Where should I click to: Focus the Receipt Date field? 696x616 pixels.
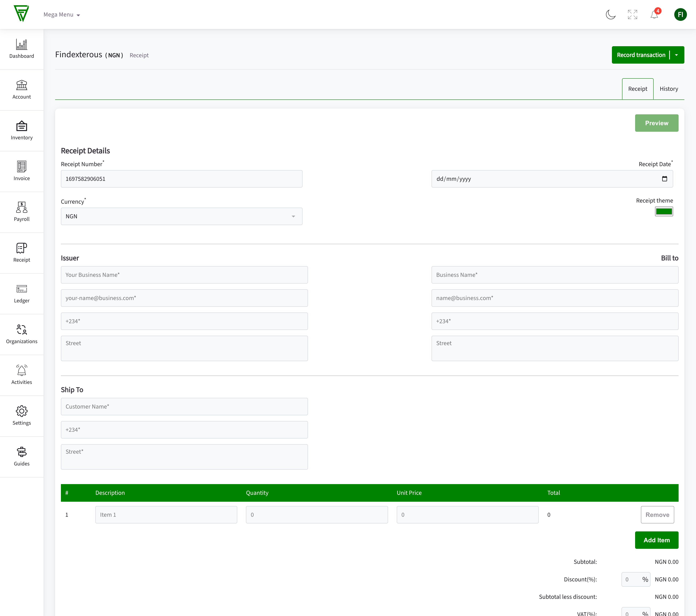click(552, 179)
